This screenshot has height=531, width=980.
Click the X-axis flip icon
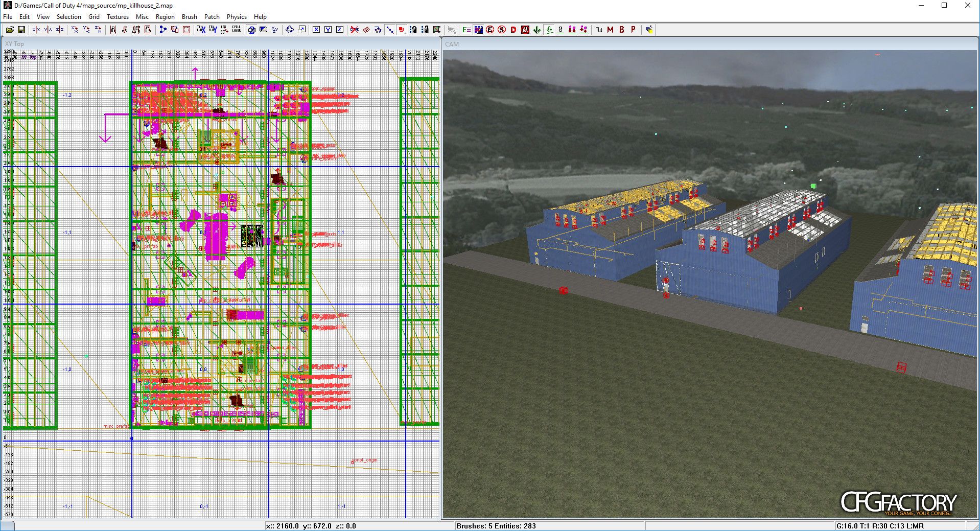point(36,30)
